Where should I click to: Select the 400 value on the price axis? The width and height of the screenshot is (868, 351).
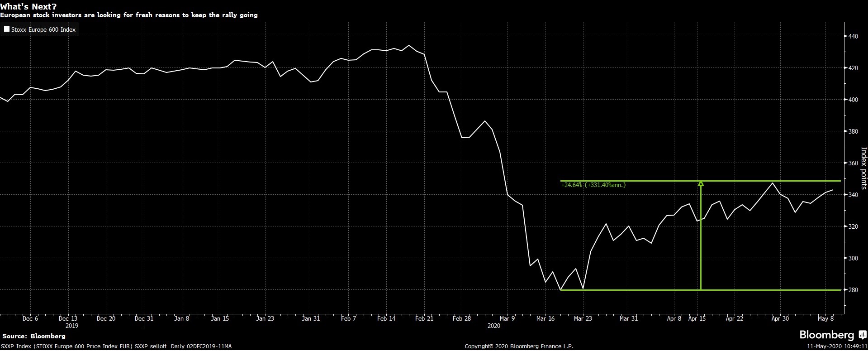pos(853,100)
